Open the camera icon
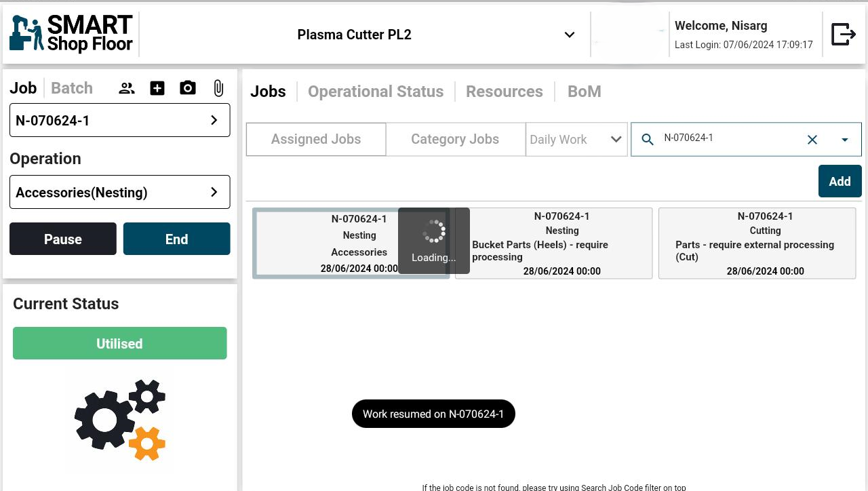Screen dimensions: 868x491 (x=188, y=88)
